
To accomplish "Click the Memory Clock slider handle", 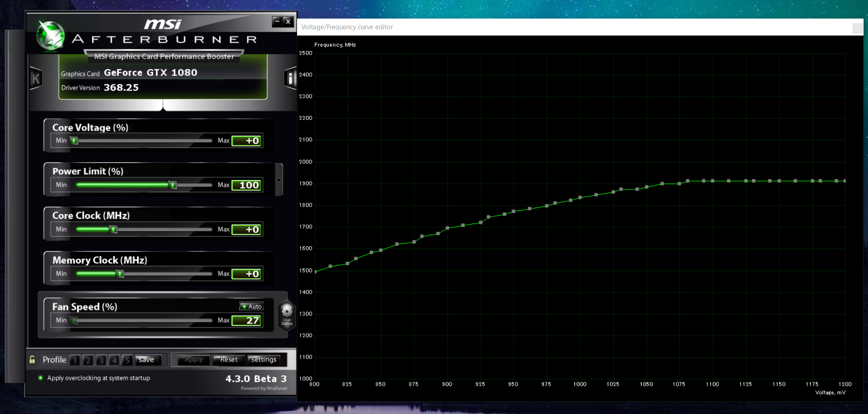I will [120, 274].
